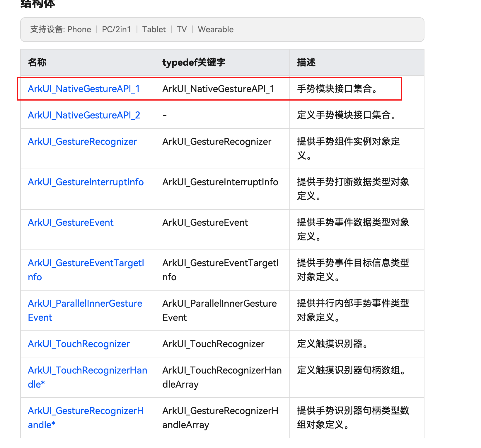Select the PC/2in1 supported device label
The height and width of the screenshot is (448, 481).
(116, 29)
